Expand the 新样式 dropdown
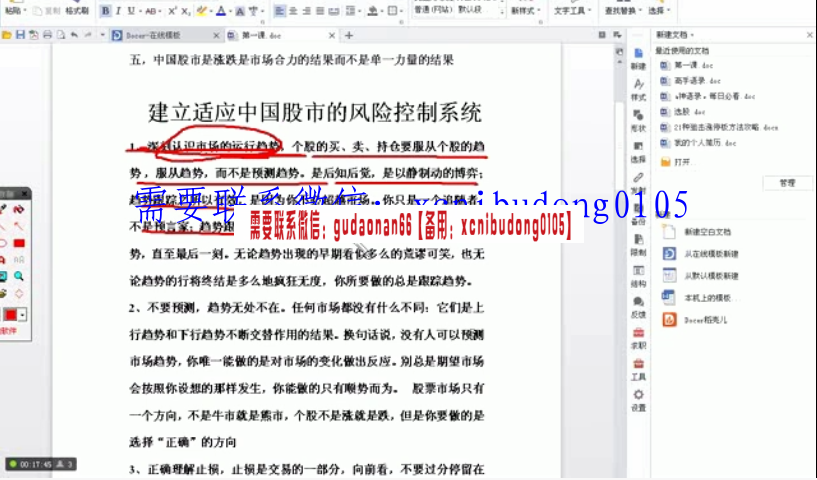The image size is (817, 480). coord(524,11)
